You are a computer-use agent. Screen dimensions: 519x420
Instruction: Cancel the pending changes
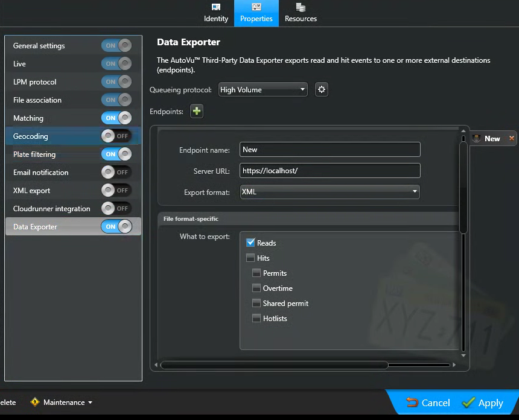click(x=428, y=402)
